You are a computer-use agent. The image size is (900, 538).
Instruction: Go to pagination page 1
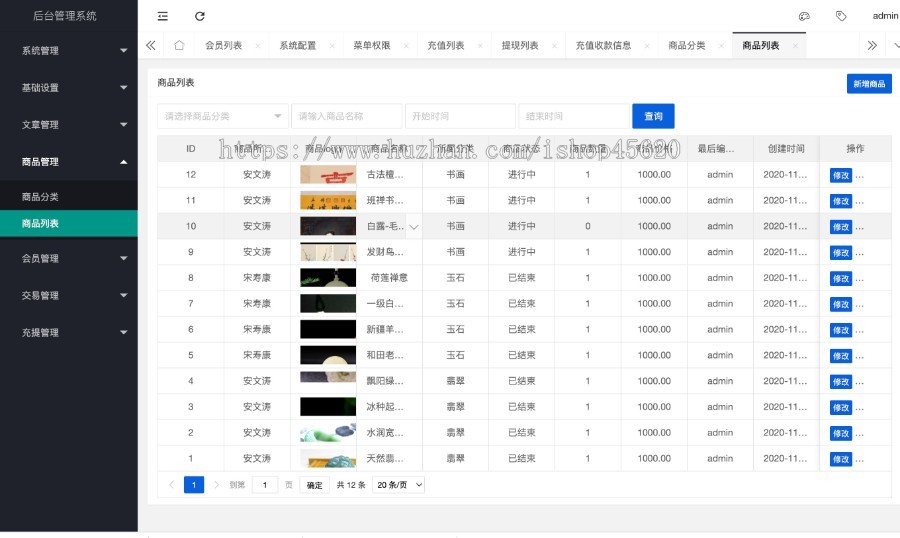point(194,485)
